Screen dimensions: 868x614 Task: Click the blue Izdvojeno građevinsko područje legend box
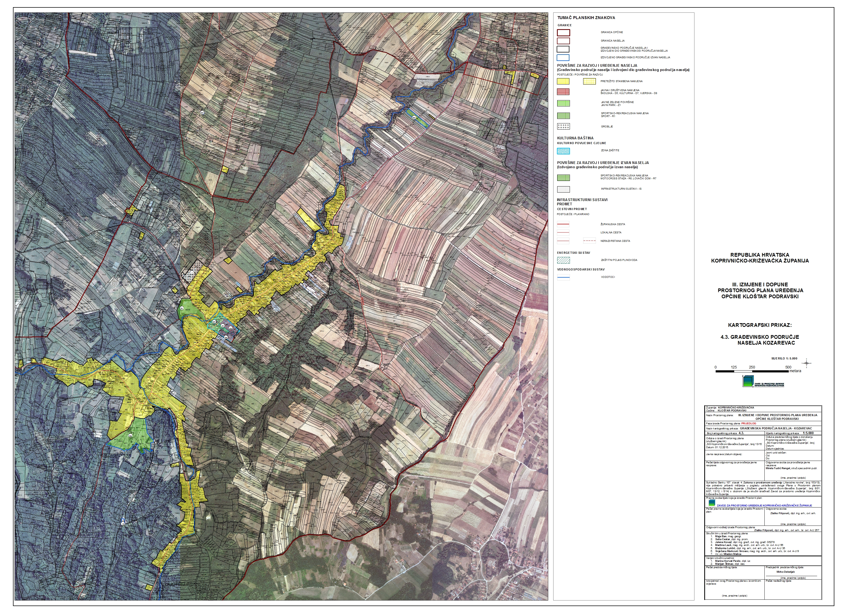click(x=563, y=57)
